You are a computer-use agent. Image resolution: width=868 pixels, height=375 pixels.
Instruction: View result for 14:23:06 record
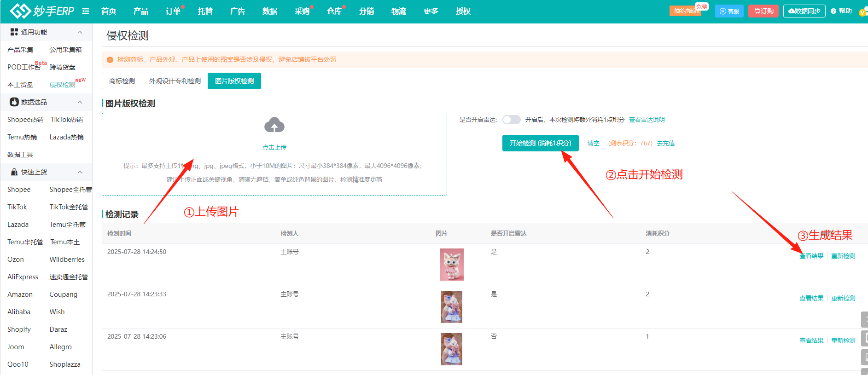811,340
